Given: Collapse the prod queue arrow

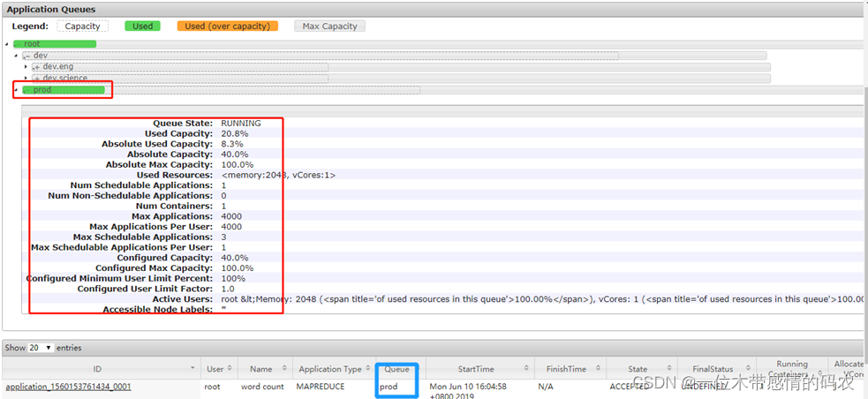Looking at the screenshot, I should pyautogui.click(x=16, y=90).
